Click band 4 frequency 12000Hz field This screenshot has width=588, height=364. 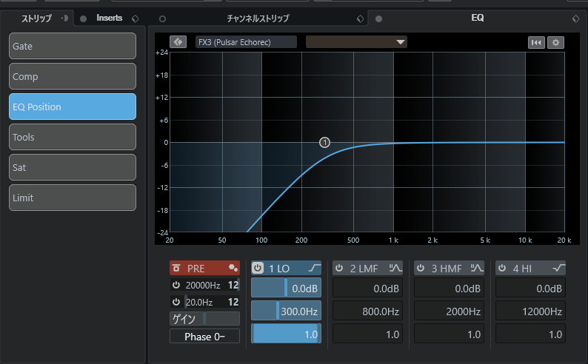[531, 311]
